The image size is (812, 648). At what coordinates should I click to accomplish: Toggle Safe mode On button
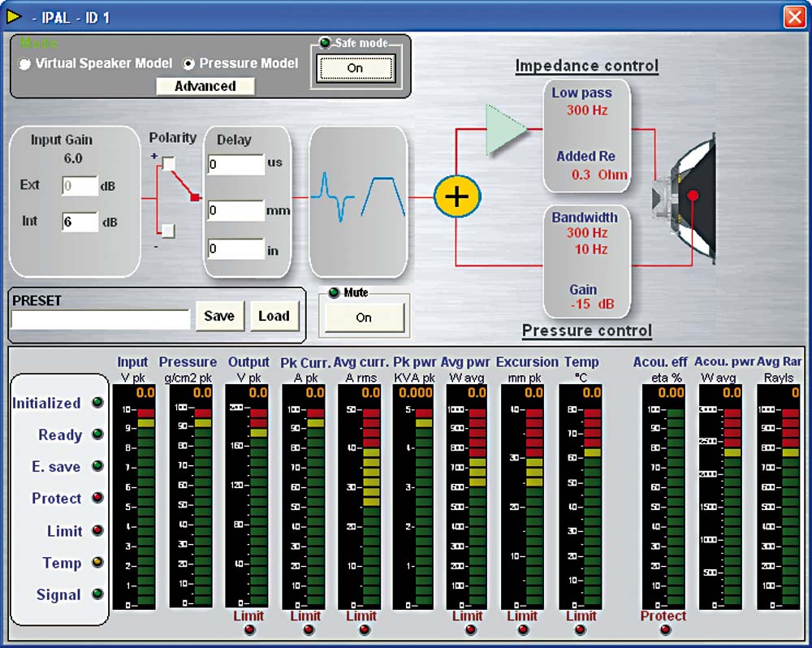pyautogui.click(x=356, y=68)
